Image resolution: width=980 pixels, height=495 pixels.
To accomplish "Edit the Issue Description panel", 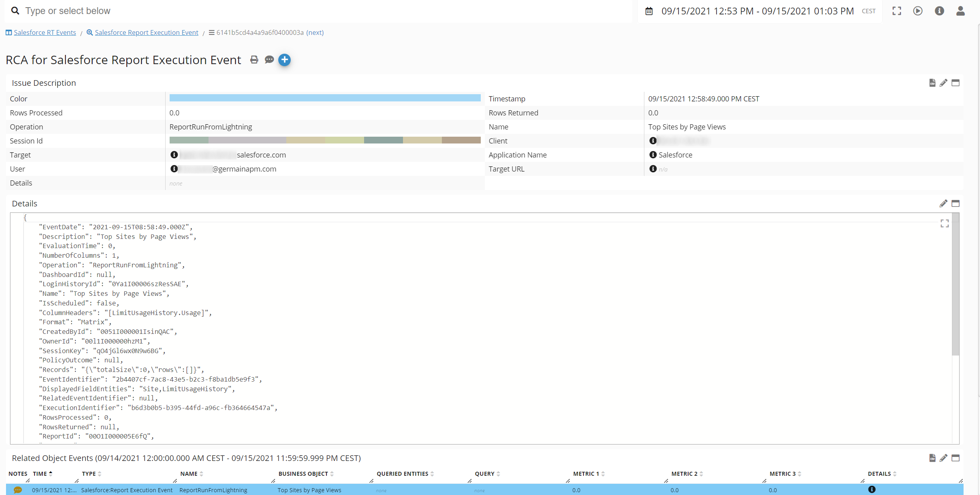I will click(x=944, y=83).
